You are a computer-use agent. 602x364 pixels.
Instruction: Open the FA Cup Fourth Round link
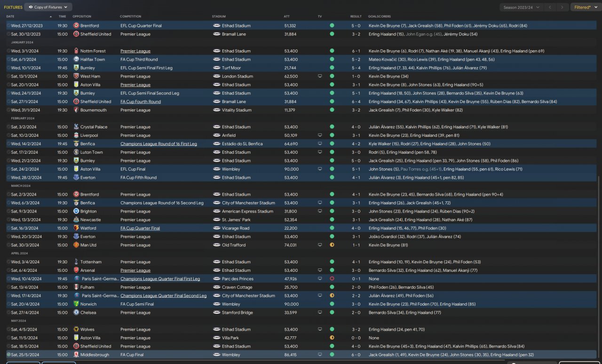[x=141, y=102]
